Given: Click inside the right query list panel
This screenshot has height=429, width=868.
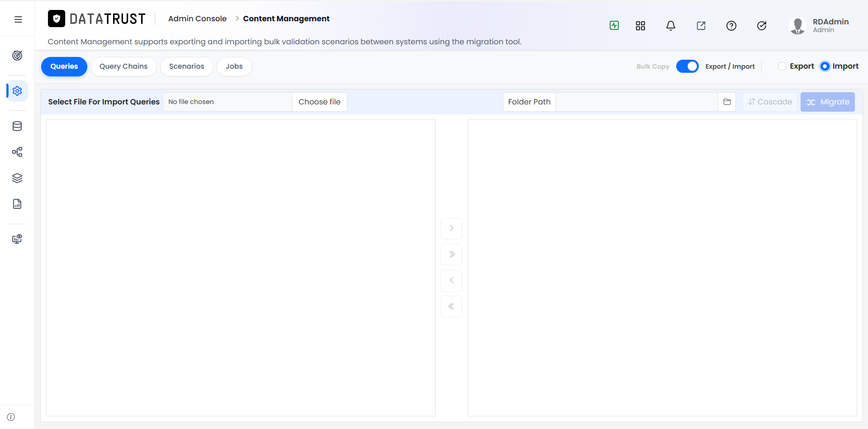Looking at the screenshot, I should pos(662,268).
